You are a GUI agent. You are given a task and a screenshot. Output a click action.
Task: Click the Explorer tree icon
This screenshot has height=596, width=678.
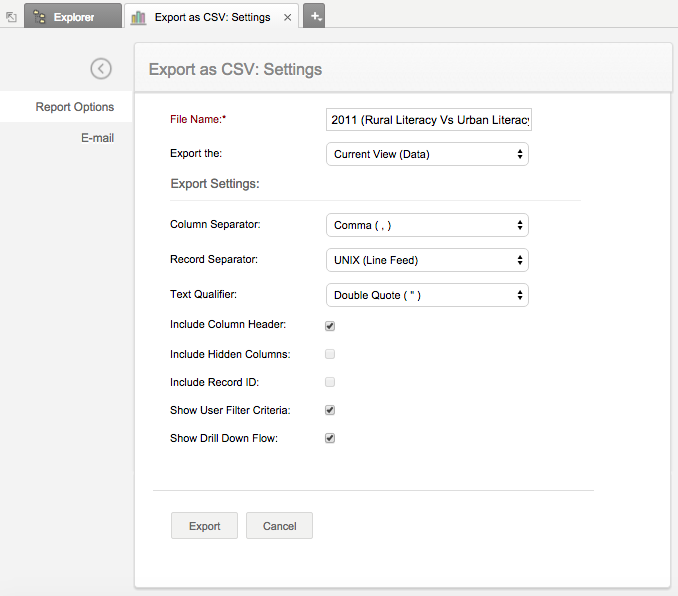pos(39,17)
